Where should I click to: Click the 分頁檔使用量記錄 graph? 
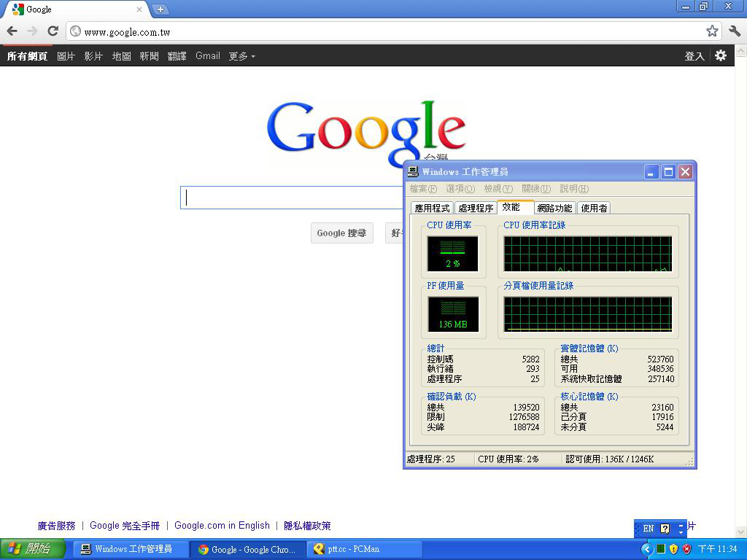coord(588,314)
